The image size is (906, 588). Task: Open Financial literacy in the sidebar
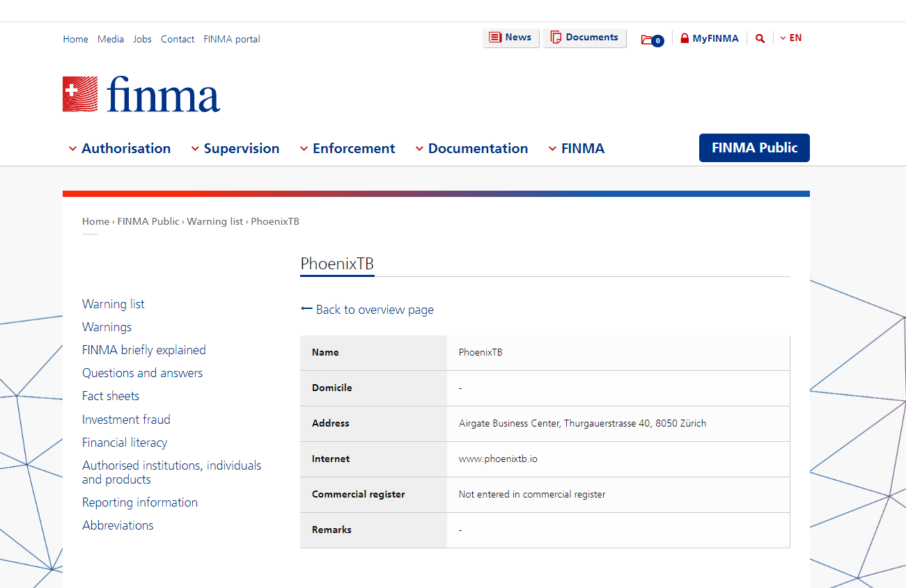click(x=125, y=443)
